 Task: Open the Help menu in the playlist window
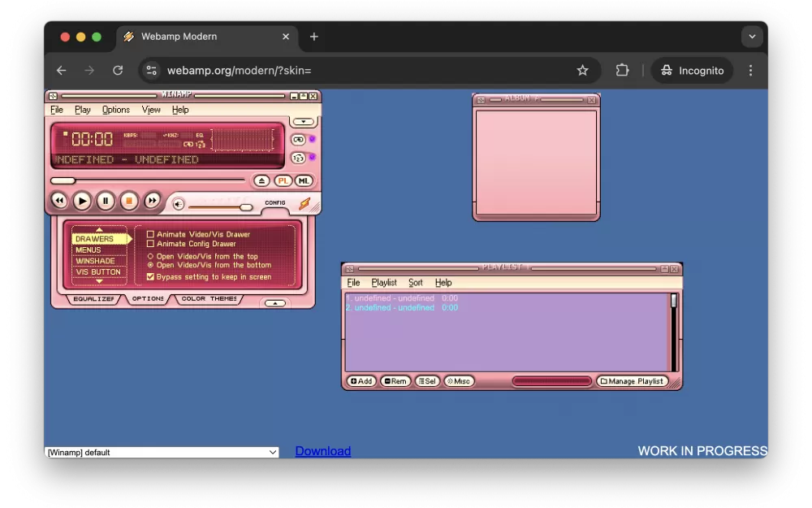(443, 283)
